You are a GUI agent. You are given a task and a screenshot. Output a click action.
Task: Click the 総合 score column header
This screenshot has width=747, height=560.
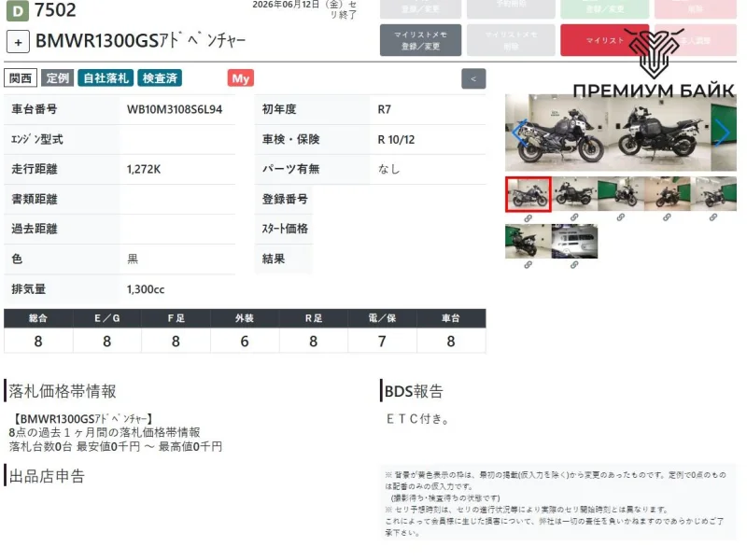point(38,318)
